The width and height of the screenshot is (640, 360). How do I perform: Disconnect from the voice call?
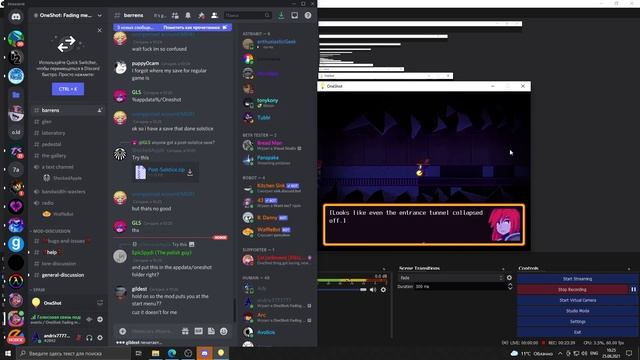coord(100,319)
